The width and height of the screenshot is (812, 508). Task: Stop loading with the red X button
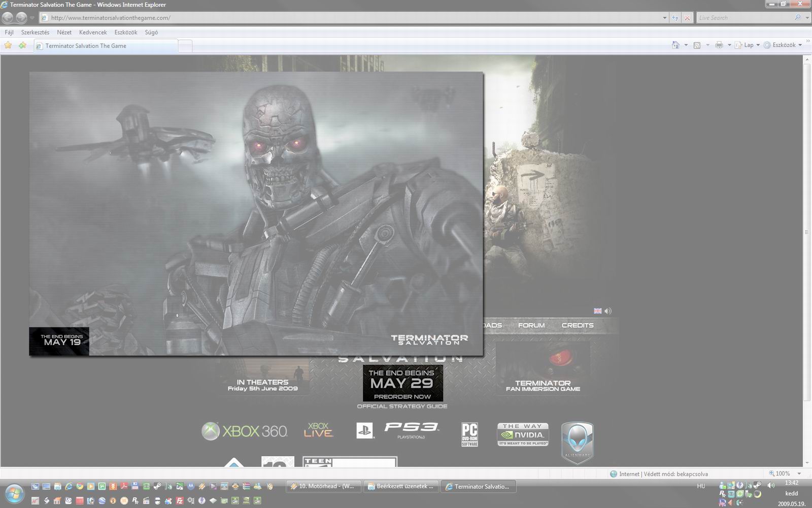687,18
